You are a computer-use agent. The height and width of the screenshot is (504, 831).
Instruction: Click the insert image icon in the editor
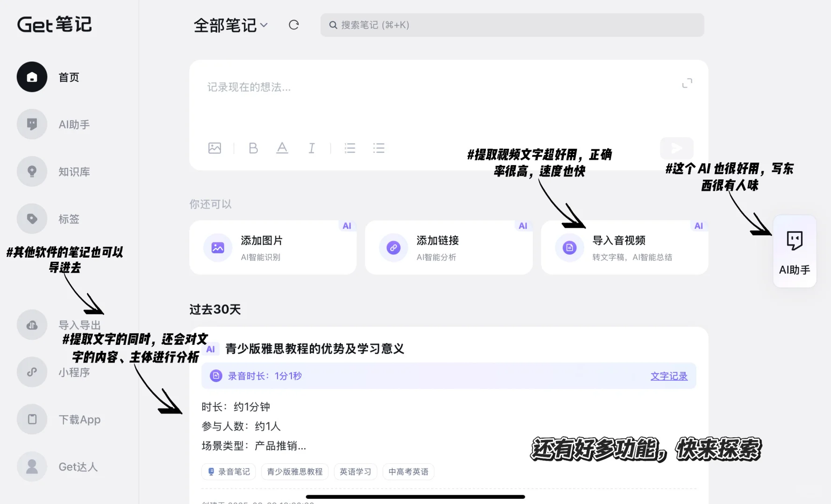tap(215, 148)
